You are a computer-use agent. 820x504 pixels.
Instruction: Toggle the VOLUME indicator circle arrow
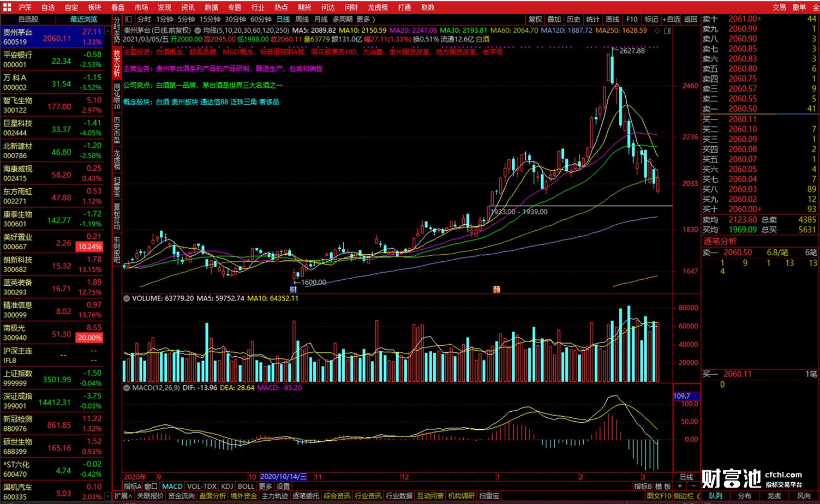127,298
